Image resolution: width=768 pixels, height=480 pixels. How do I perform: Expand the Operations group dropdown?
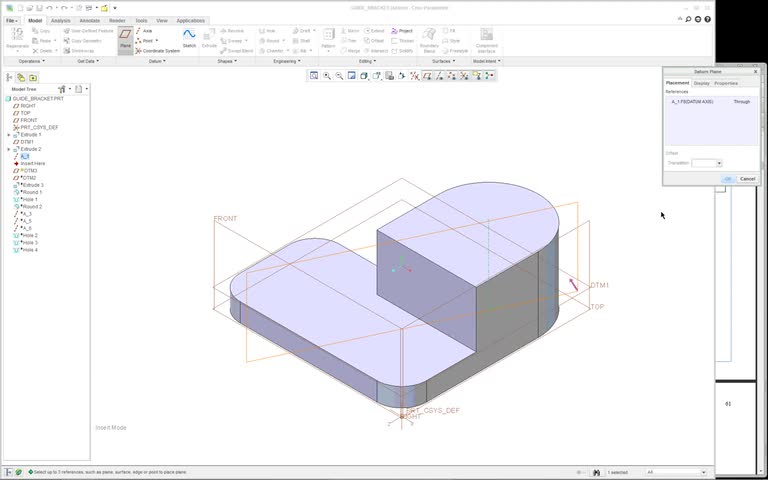pyautogui.click(x=32, y=61)
